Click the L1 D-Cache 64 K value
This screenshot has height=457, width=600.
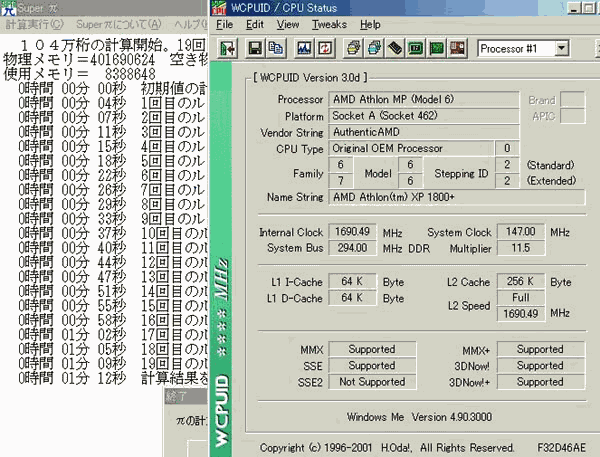point(352,298)
